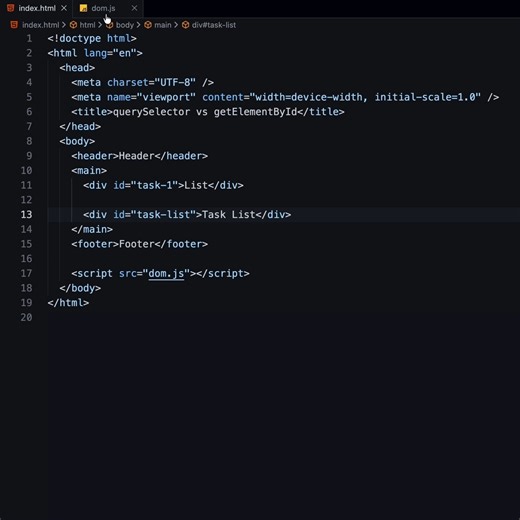Click the cube icon before div#task-list breadcrumb
Screen dimensions: 520x520
[186, 25]
